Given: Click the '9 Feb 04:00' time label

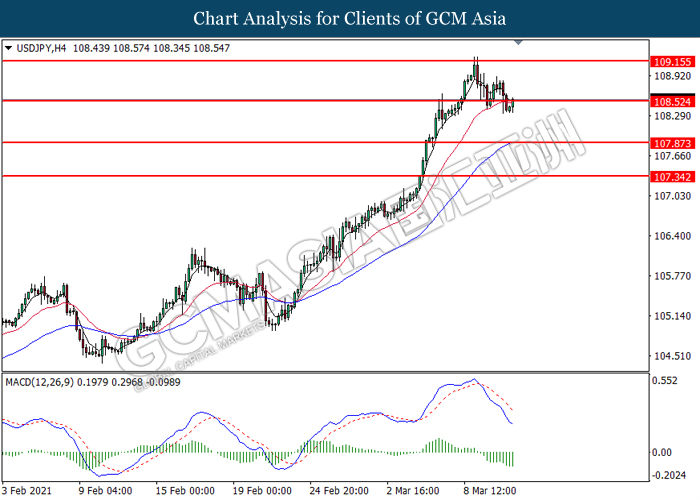Looking at the screenshot, I should click(106, 491).
